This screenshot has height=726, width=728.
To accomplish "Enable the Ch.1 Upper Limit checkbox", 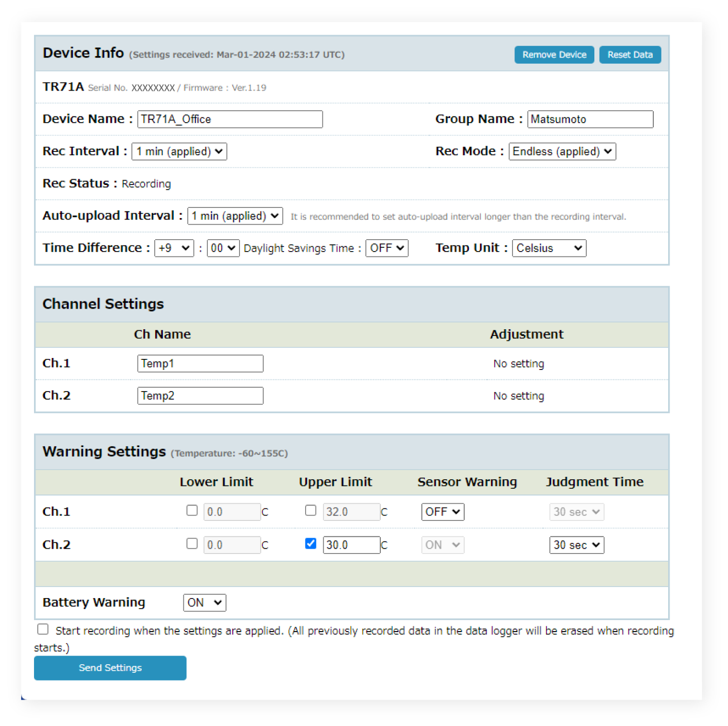I will coord(311,510).
